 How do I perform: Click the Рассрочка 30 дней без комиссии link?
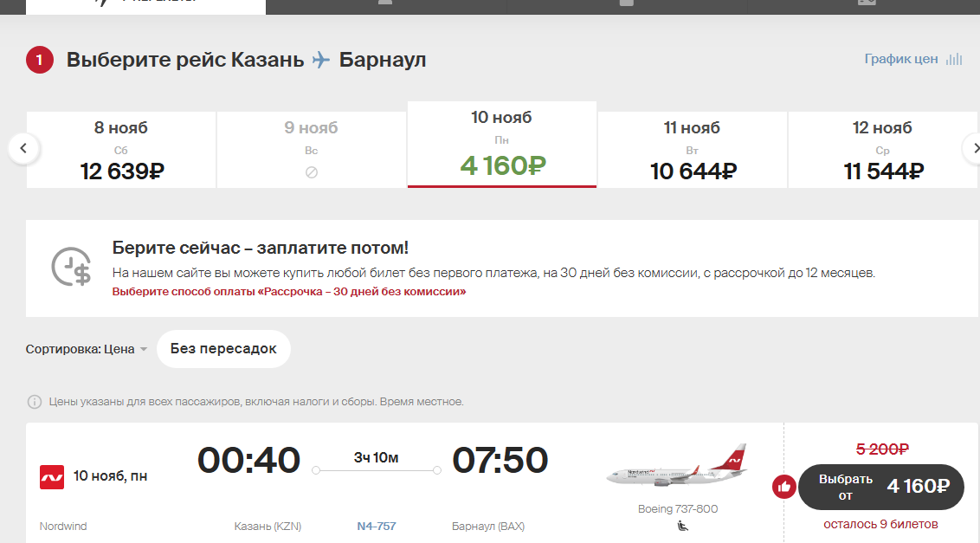click(289, 292)
